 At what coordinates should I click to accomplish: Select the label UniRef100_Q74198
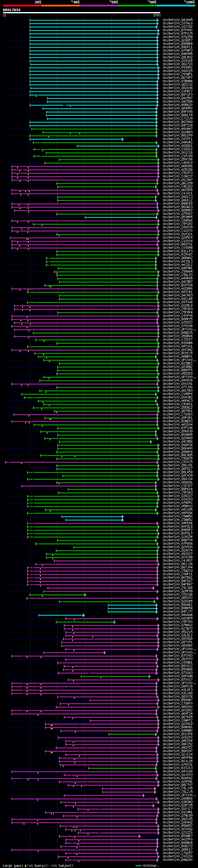pyautogui.click(x=178, y=326)
